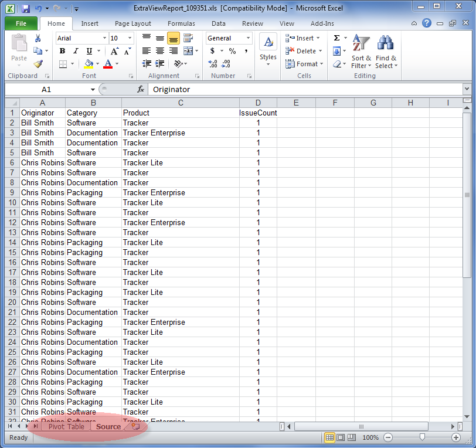
Task: Click the Undo icon
Action: pyautogui.click(x=38, y=9)
